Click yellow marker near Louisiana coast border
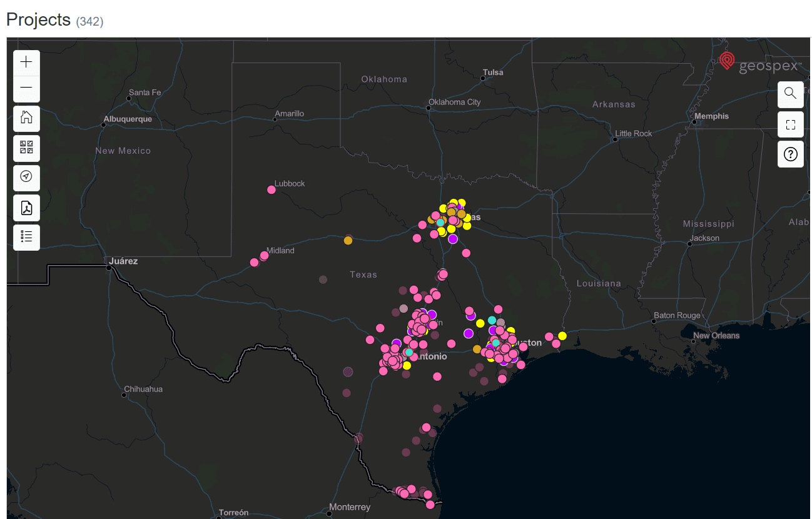 [x=562, y=336]
